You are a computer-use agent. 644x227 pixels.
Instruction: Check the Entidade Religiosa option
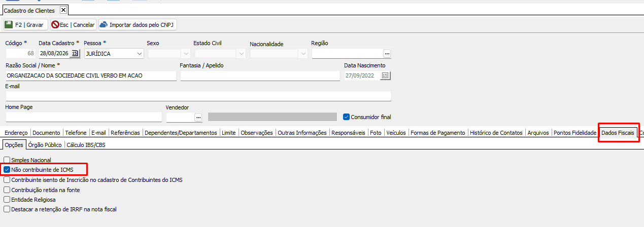7,199
